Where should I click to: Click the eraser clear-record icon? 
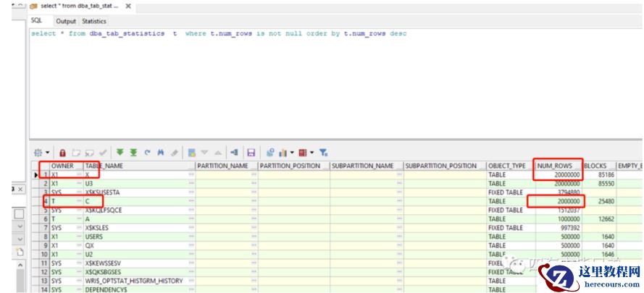(175, 153)
